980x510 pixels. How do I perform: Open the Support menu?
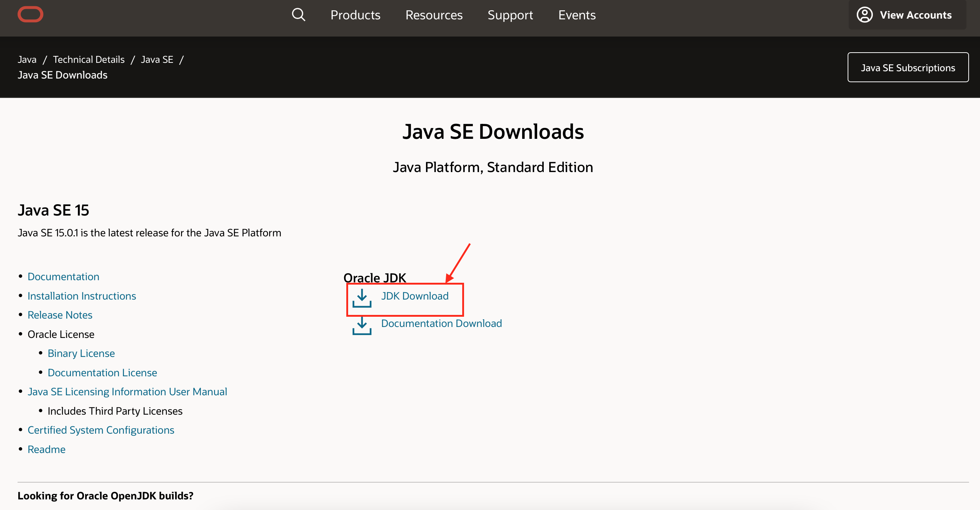coord(510,15)
